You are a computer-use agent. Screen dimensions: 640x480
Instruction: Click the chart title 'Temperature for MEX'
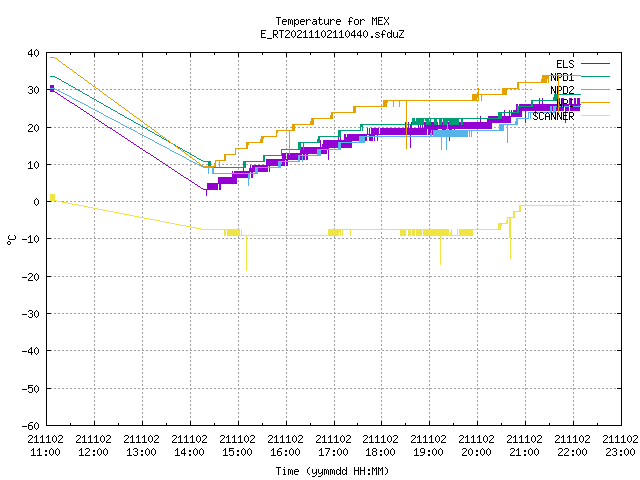click(332, 21)
